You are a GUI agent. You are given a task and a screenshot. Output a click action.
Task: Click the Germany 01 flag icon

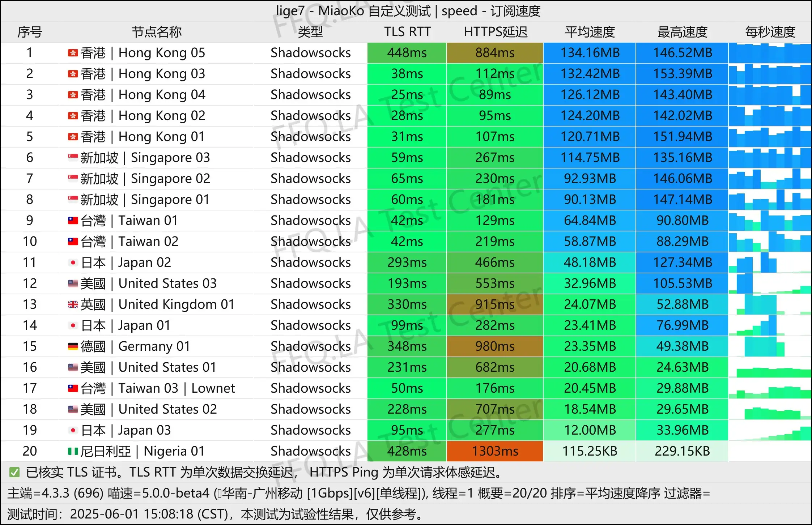point(73,346)
